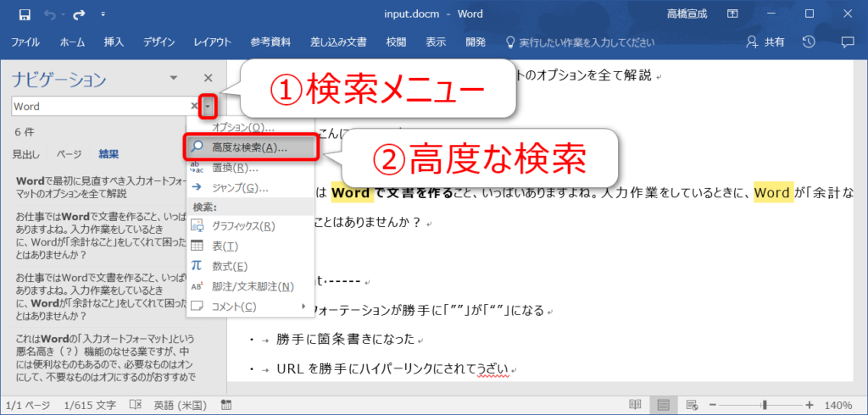Image resolution: width=868 pixels, height=415 pixels.
Task: Select オプション(O)... menu entry
Action: 251,128
